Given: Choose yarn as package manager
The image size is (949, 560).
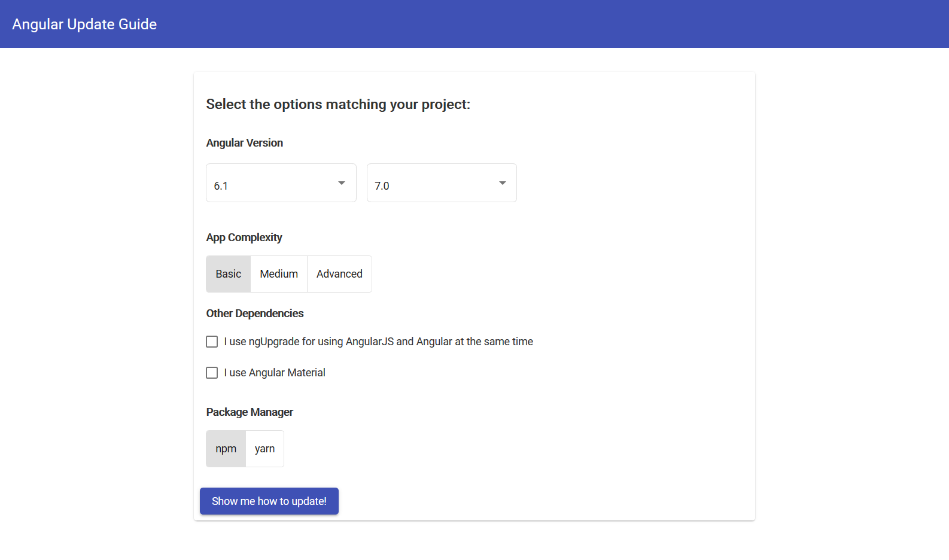Looking at the screenshot, I should tap(264, 449).
